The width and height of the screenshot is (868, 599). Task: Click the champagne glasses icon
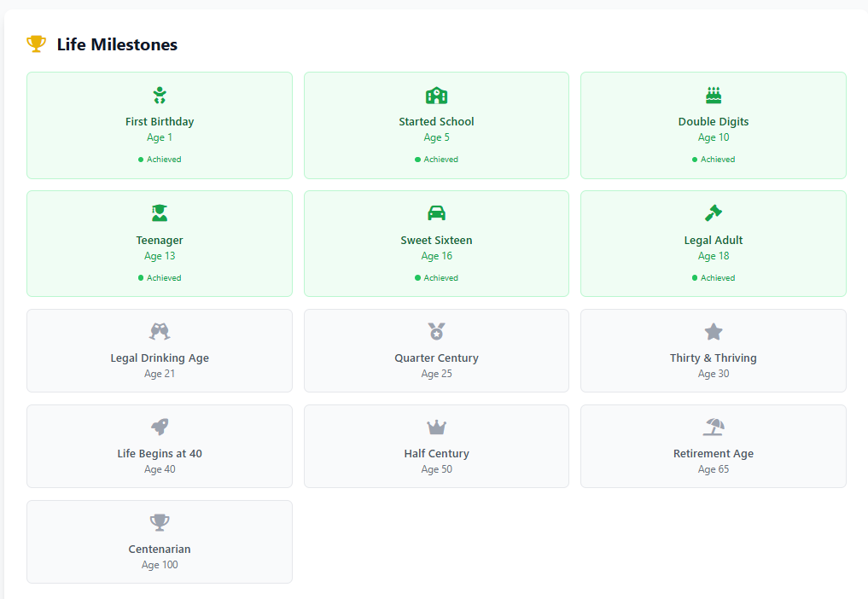pyautogui.click(x=160, y=332)
